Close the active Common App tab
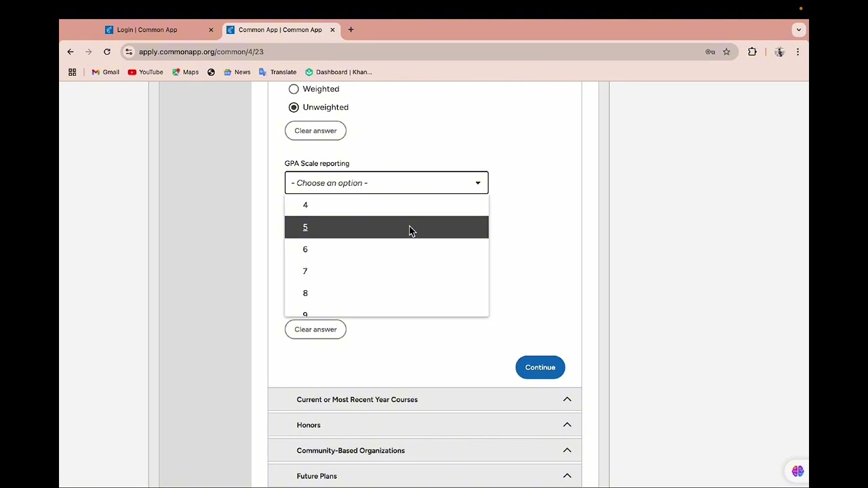The width and height of the screenshot is (868, 488). [x=332, y=30]
